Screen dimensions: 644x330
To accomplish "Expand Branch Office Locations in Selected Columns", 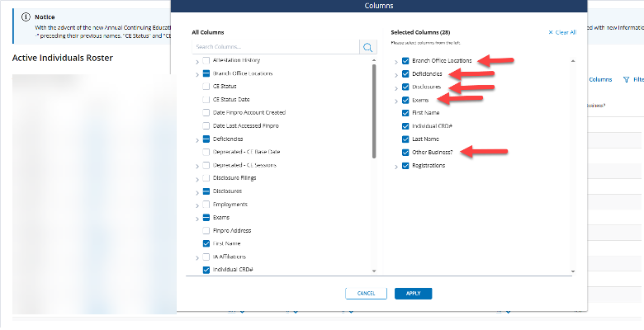I will click(x=396, y=61).
